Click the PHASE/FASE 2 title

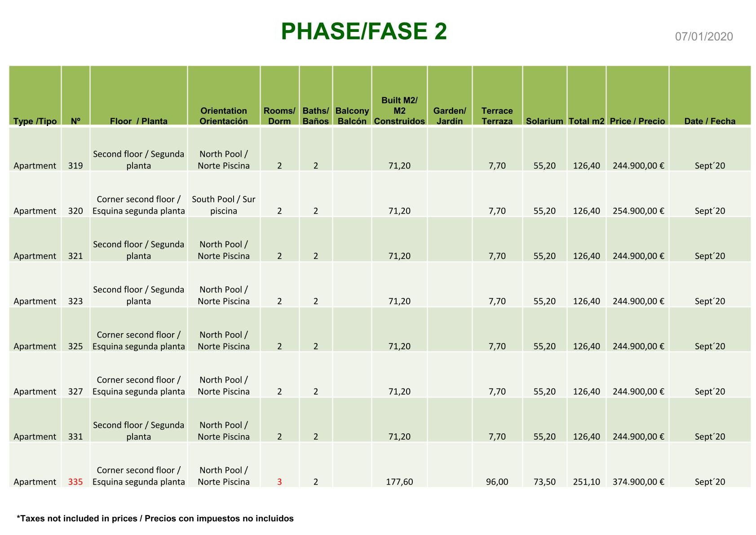click(x=364, y=31)
